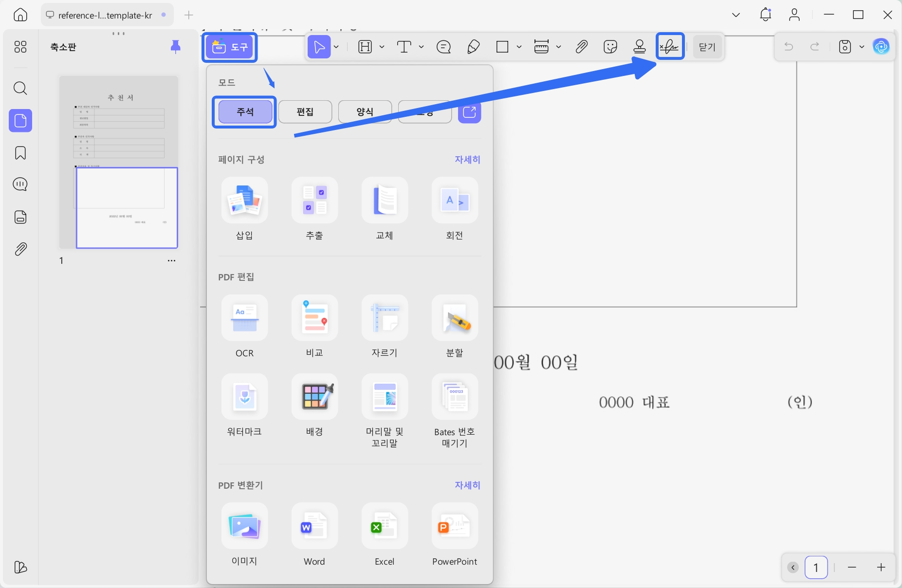The width and height of the screenshot is (902, 588).
Task: Click the redo arrow
Action: tap(815, 47)
